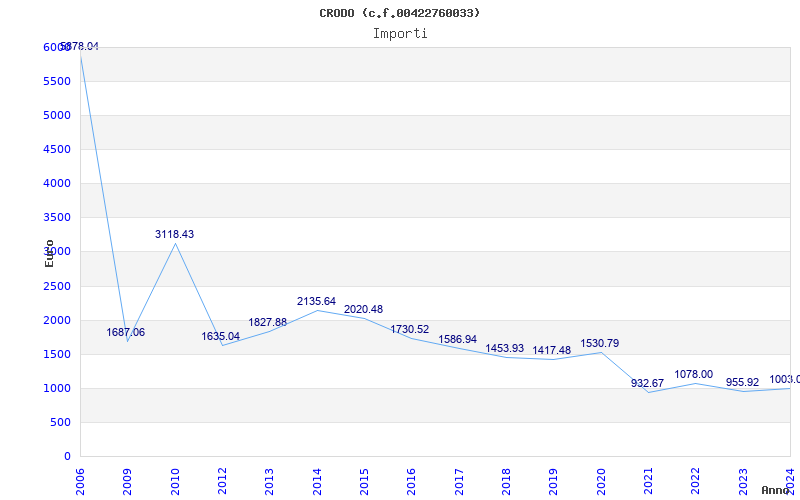
Task: Click x-axis year 2023
Action: point(743,482)
